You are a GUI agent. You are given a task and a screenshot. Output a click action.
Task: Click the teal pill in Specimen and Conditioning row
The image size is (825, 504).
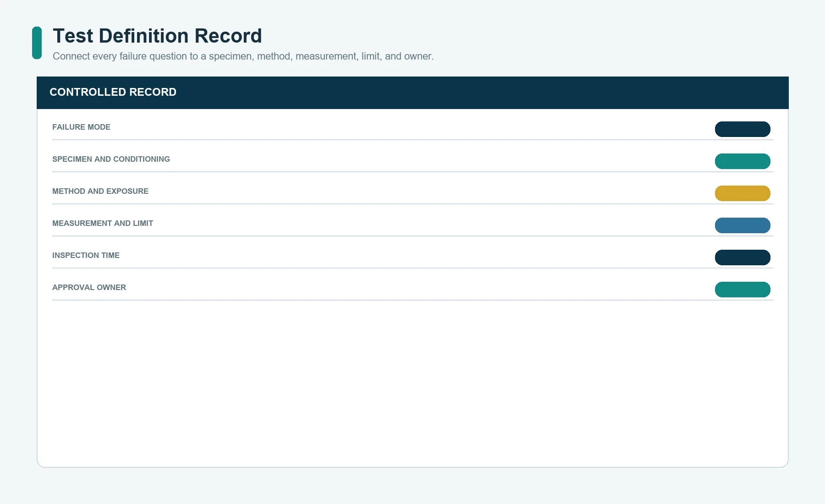pos(742,161)
